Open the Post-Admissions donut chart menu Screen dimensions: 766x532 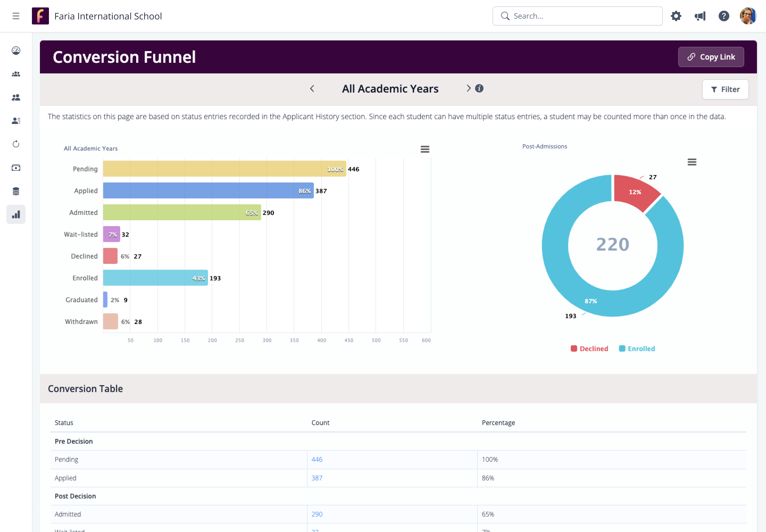(x=692, y=162)
